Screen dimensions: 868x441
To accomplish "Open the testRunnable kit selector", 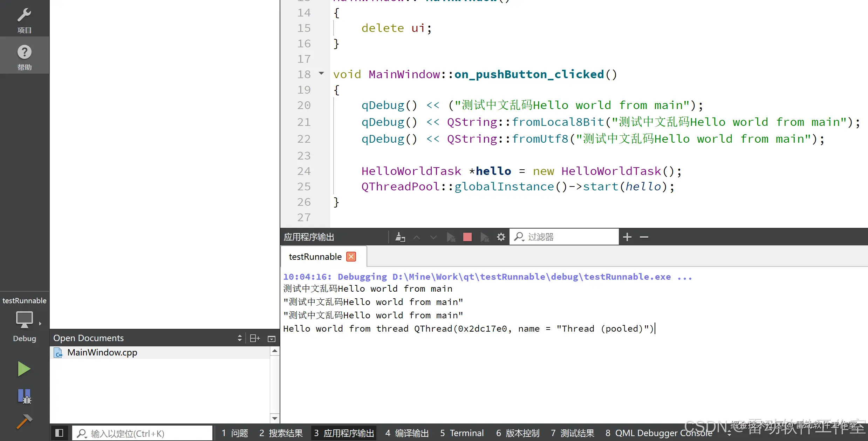I will 24,319.
